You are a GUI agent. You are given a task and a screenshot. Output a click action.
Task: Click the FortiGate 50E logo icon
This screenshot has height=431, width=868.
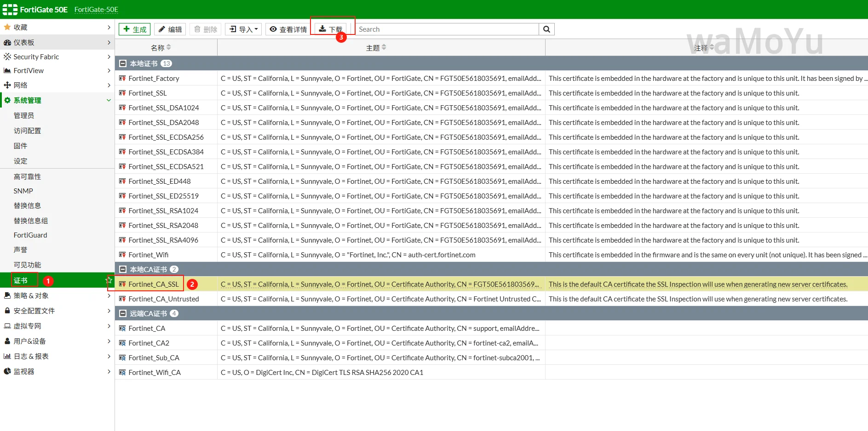coord(10,10)
